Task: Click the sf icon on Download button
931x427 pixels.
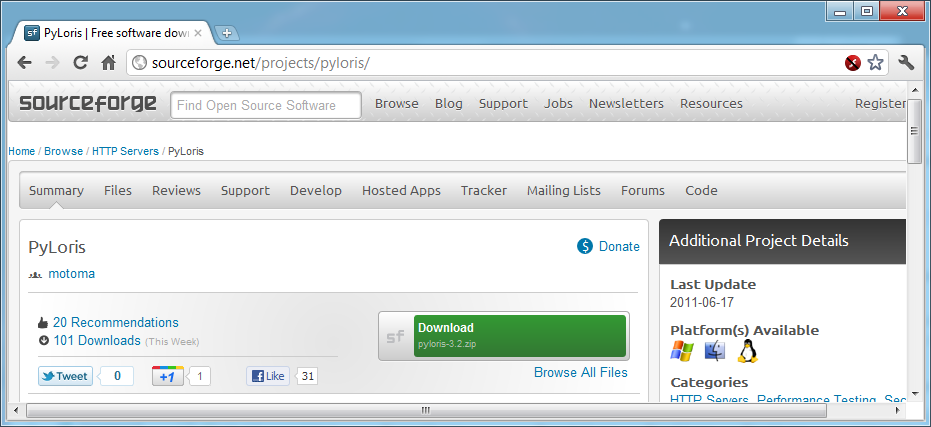Action: pos(395,336)
